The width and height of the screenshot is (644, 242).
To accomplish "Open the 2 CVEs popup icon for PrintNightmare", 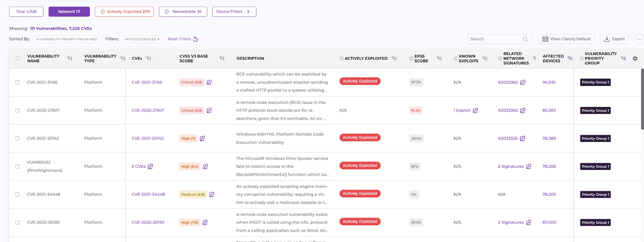I will (x=151, y=167).
